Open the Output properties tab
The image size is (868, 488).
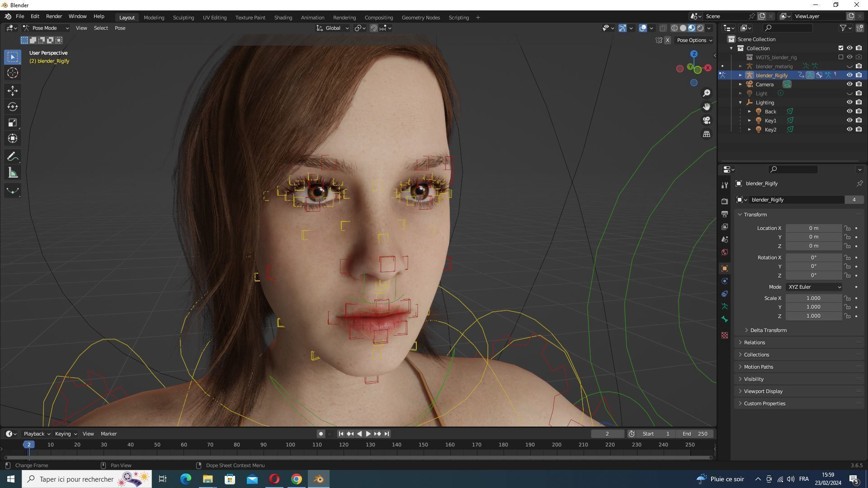pyautogui.click(x=725, y=214)
